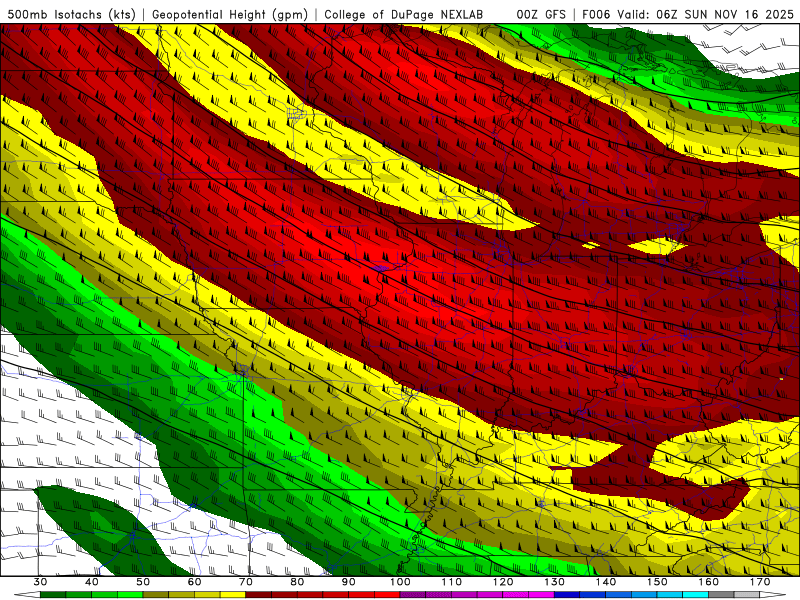Click the 60 value on the color scale

click(194, 582)
